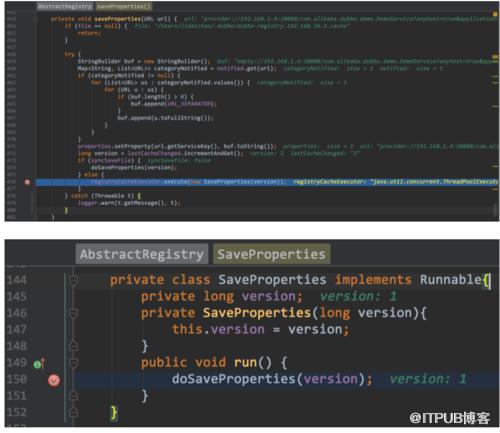Click the fold end marker on line 152
Viewport: 500px width, 433px height.
pyautogui.click(x=73, y=413)
